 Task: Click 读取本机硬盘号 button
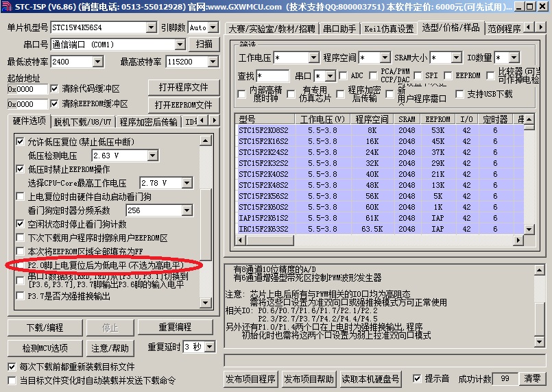point(370,379)
